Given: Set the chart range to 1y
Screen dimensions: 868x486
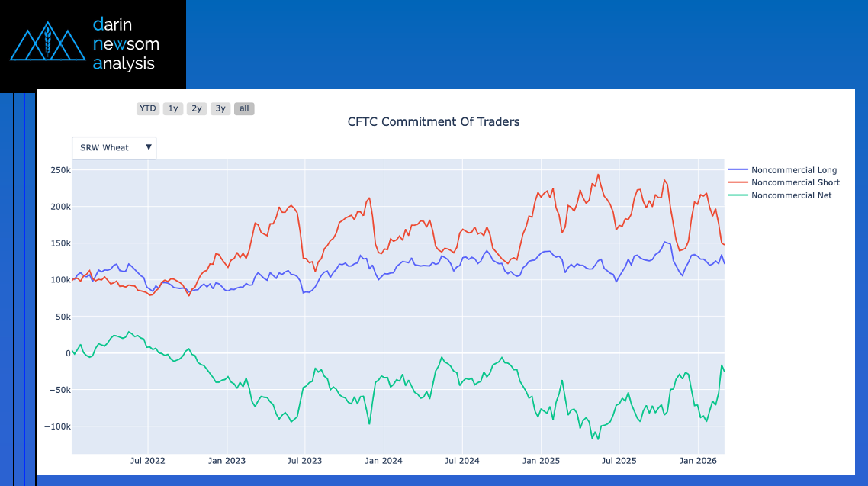Looking at the screenshot, I should click(173, 108).
